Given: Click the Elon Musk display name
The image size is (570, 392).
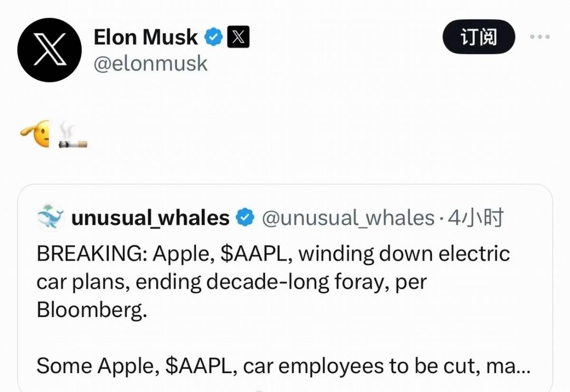Looking at the screenshot, I should 146,38.
